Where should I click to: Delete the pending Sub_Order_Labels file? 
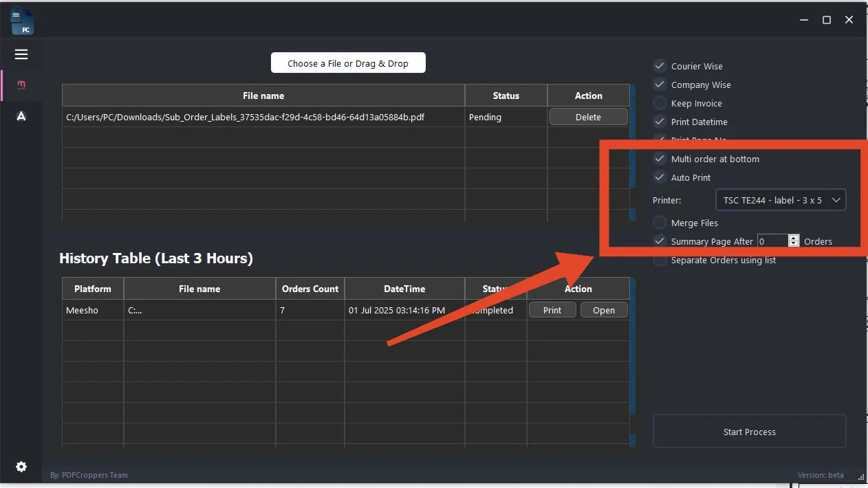[x=588, y=117]
